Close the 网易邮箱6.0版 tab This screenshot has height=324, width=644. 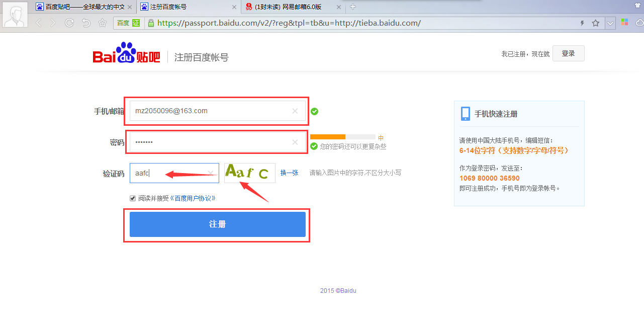338,7
